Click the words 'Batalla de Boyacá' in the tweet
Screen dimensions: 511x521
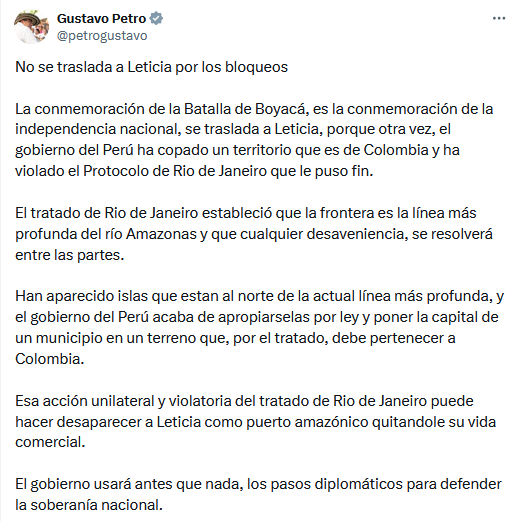[x=244, y=109]
